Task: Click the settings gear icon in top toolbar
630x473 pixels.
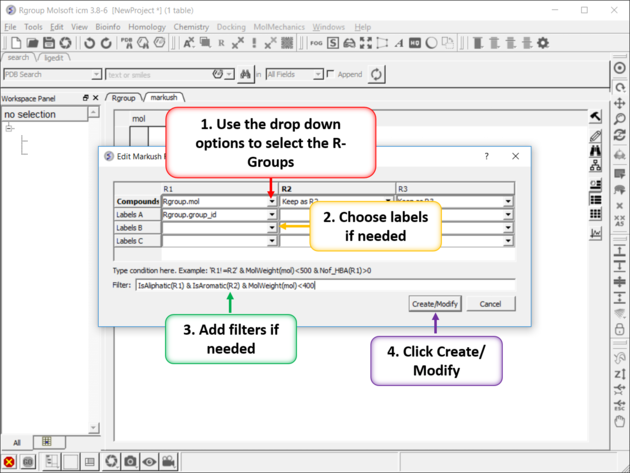Action: coord(543,43)
